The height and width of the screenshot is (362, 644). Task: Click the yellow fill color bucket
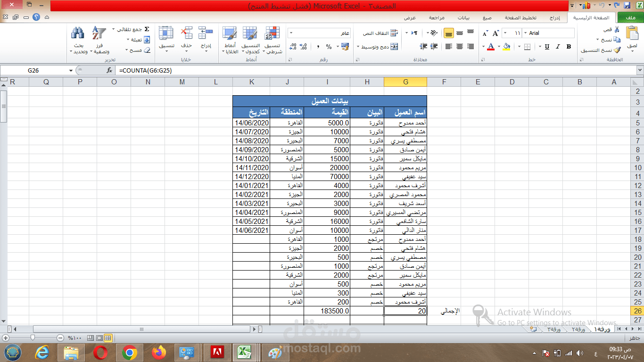coord(506,47)
